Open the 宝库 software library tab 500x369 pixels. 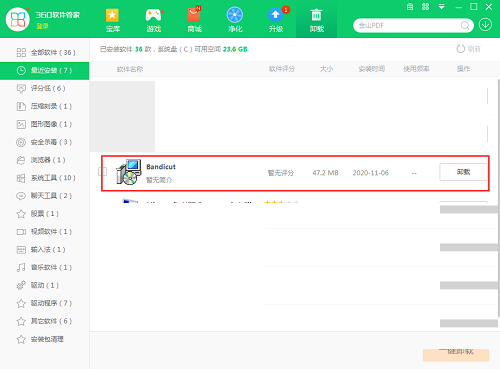tap(113, 20)
